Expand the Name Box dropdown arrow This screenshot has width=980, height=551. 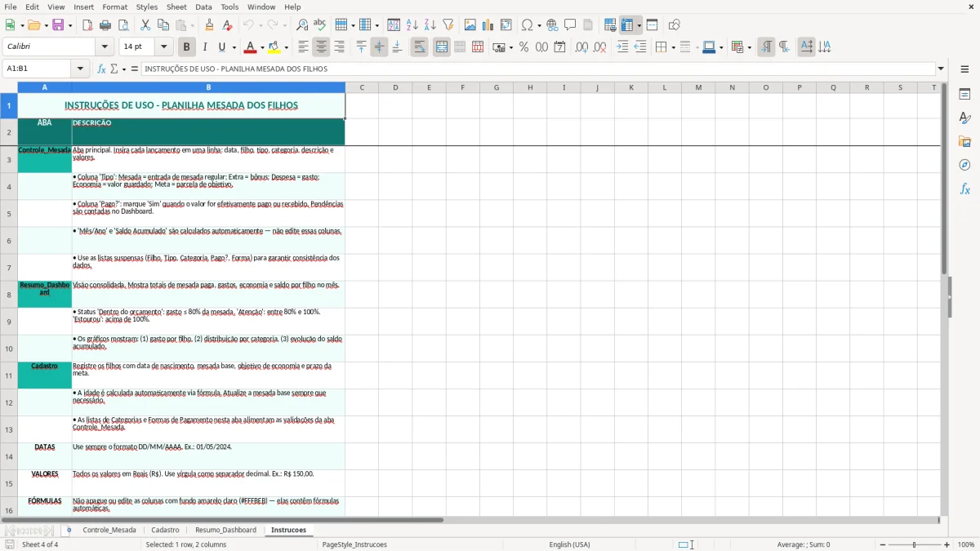(79, 69)
